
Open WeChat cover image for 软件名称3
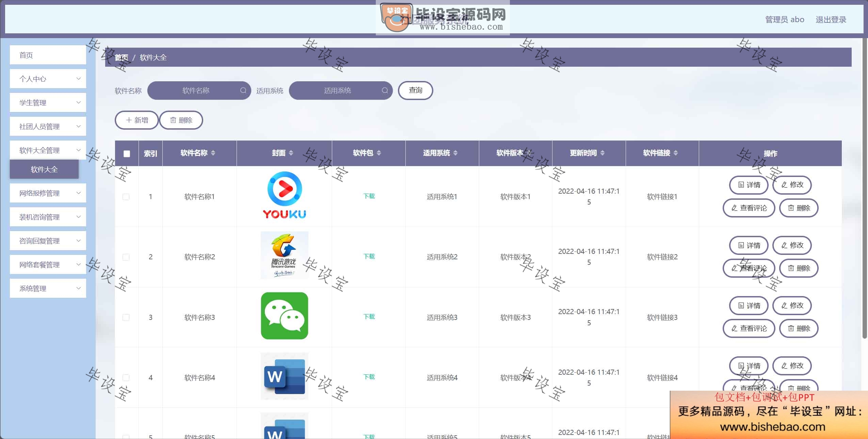coord(285,316)
